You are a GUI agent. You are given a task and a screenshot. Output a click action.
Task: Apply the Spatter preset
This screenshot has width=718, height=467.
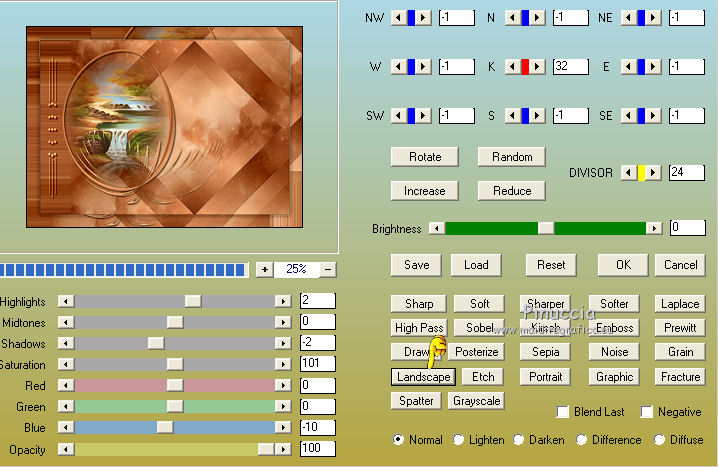coord(416,401)
